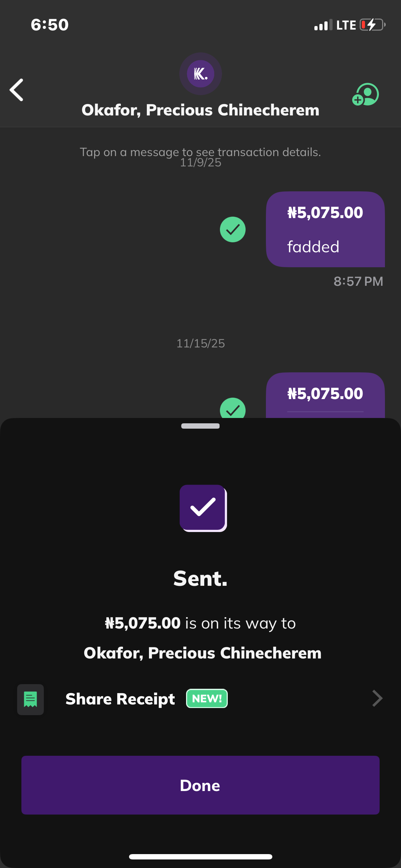
Task: Open the ₦5,075.00 "fadded" transaction message
Action: pyautogui.click(x=325, y=229)
